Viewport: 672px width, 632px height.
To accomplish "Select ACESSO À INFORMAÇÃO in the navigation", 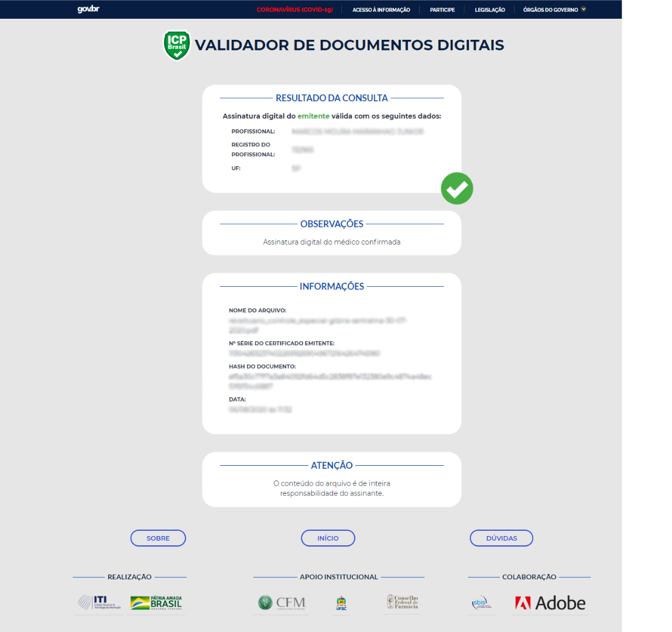I will pos(381,9).
